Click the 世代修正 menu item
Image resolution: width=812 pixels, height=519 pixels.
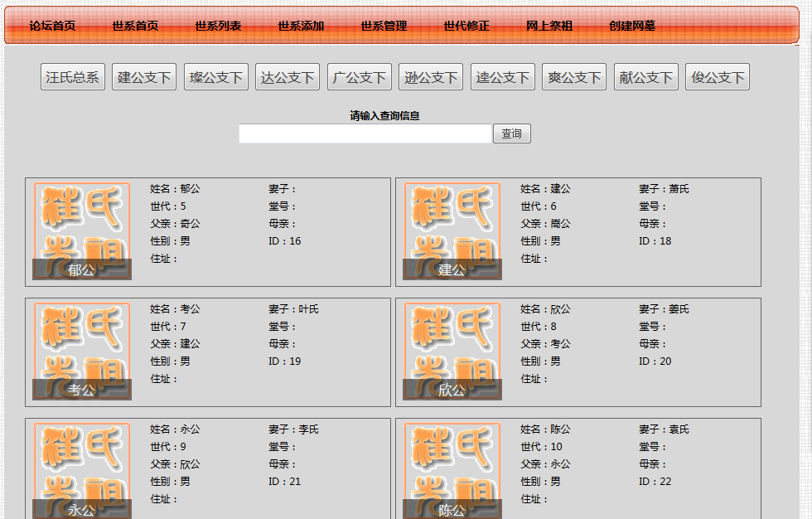pyautogui.click(x=466, y=26)
